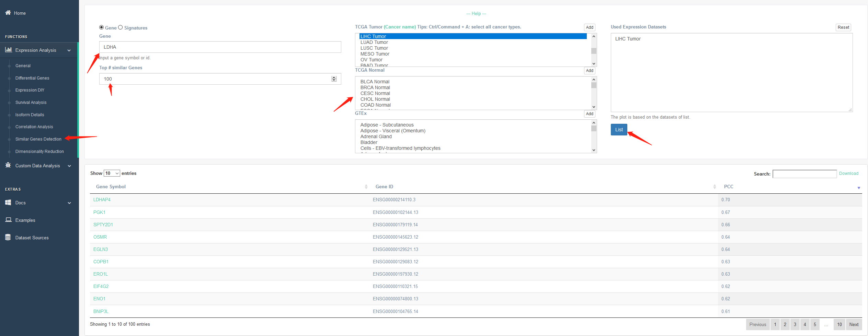The height and width of the screenshot is (336, 868).
Task: Open Correlation Analysis in sidebar
Action: tap(34, 127)
